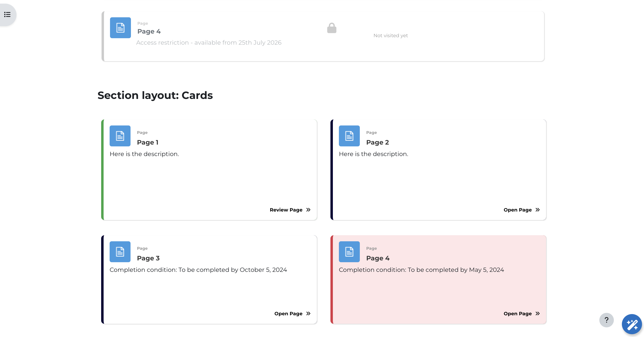Click Review Page on Page 1 card
The height and width of the screenshot is (337, 644).
[x=290, y=210]
